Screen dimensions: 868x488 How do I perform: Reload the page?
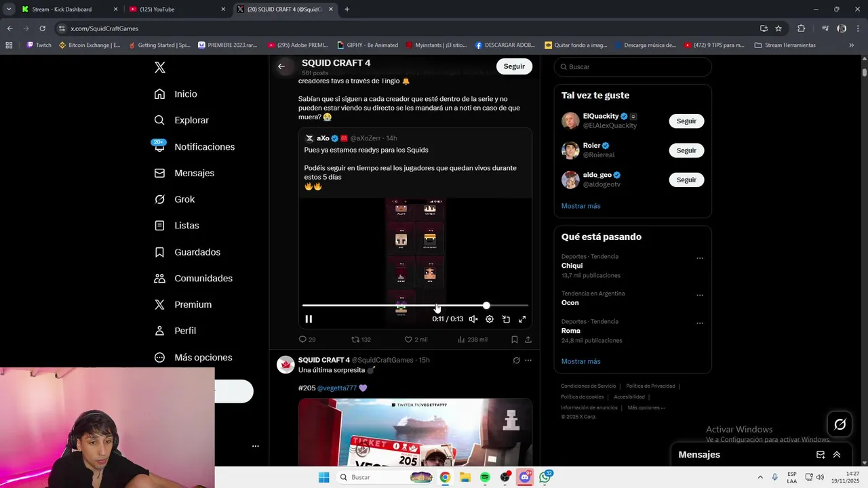tap(42, 28)
